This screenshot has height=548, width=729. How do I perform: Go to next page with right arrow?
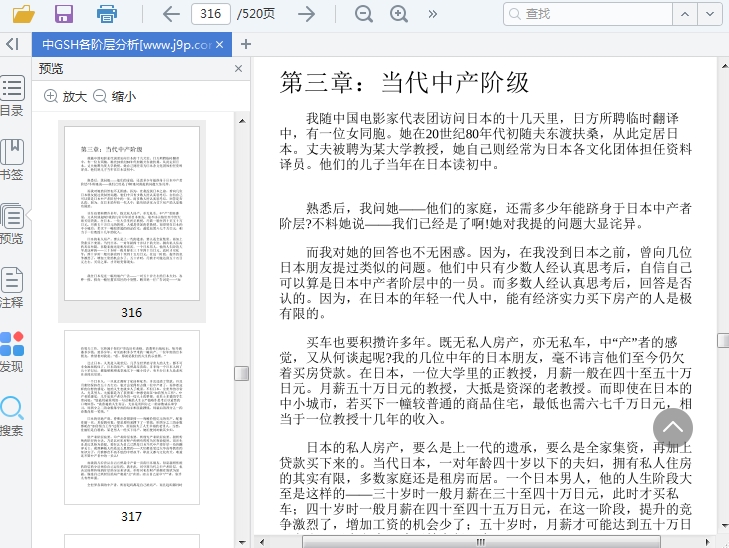306,14
